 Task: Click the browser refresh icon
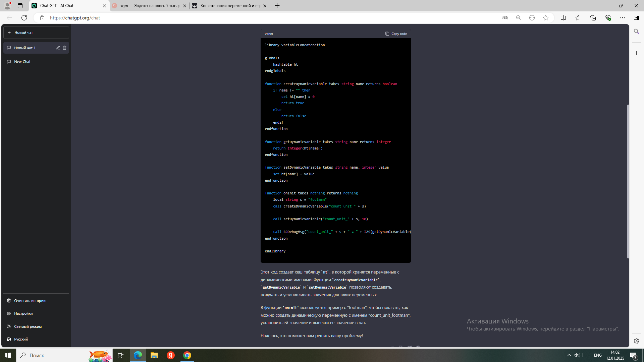24,18
